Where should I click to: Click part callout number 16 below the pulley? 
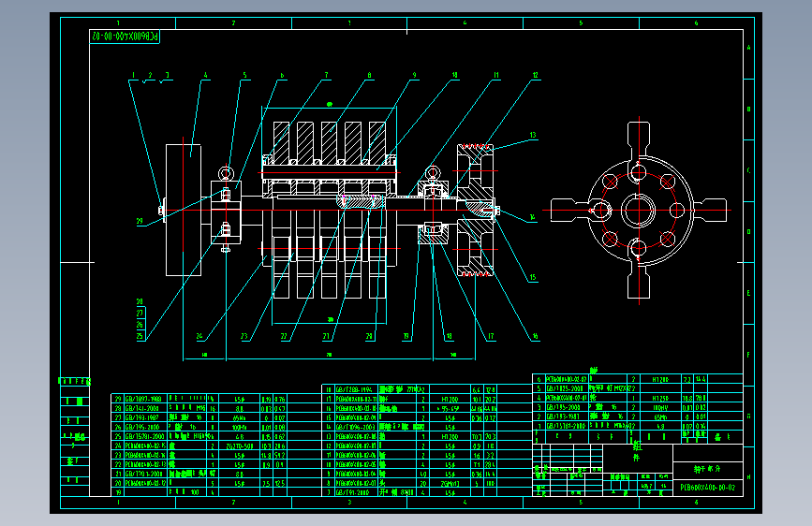tap(535, 337)
